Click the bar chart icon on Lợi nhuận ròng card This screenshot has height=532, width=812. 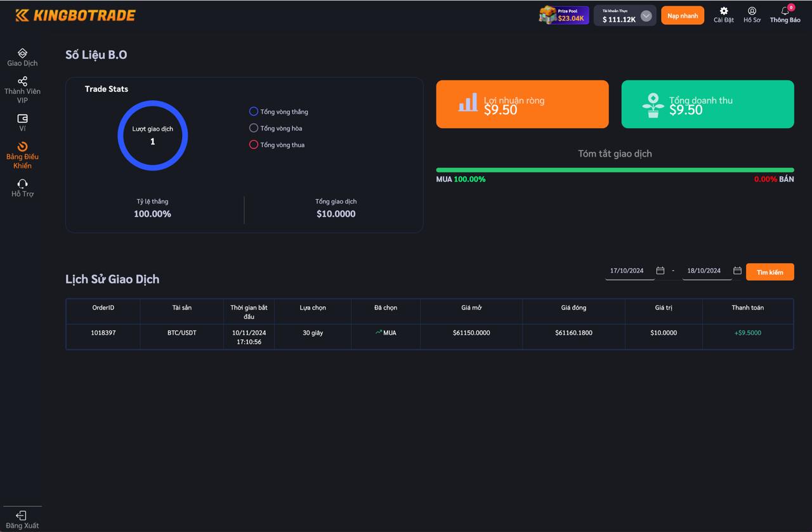click(x=468, y=103)
